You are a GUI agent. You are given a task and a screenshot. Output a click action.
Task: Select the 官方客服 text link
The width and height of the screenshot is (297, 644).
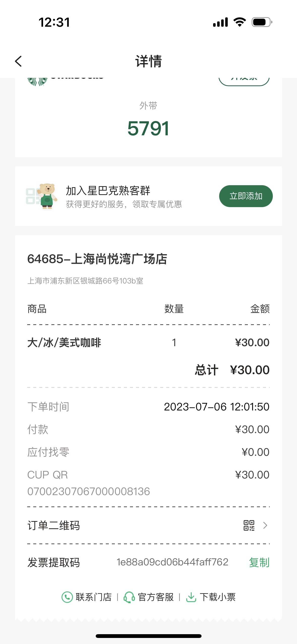(x=156, y=597)
